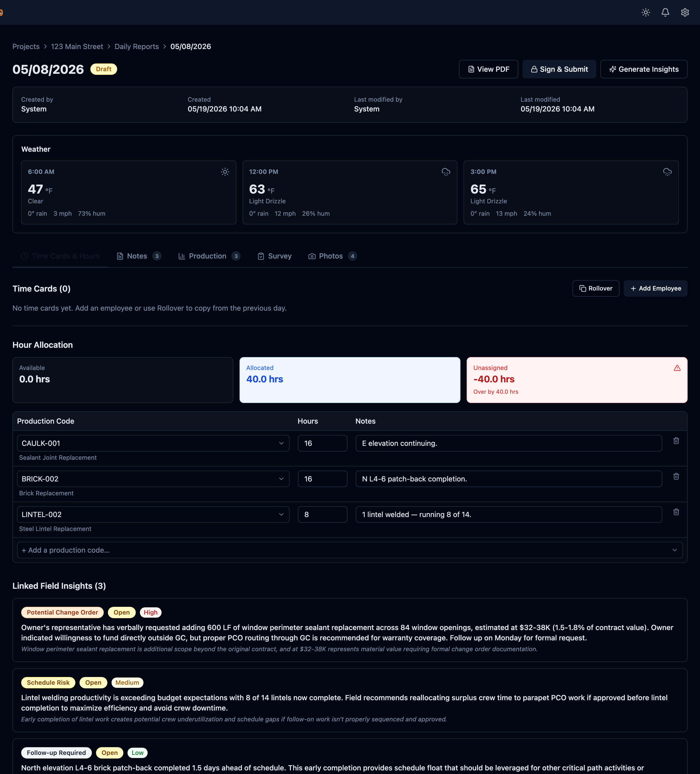Edit hours field for CAULK-001
This screenshot has width=700, height=774.
click(322, 443)
